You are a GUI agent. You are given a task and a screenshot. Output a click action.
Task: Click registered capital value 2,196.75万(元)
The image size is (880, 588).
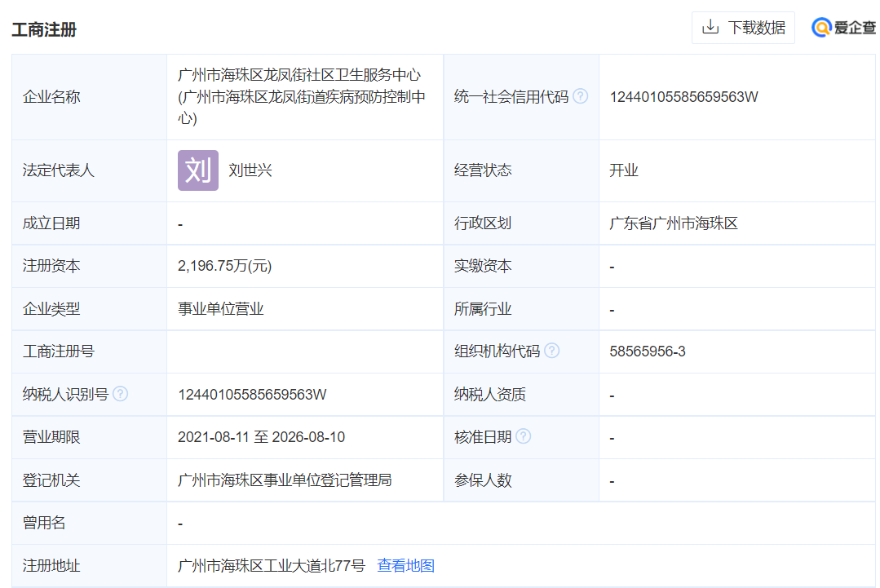(x=224, y=267)
